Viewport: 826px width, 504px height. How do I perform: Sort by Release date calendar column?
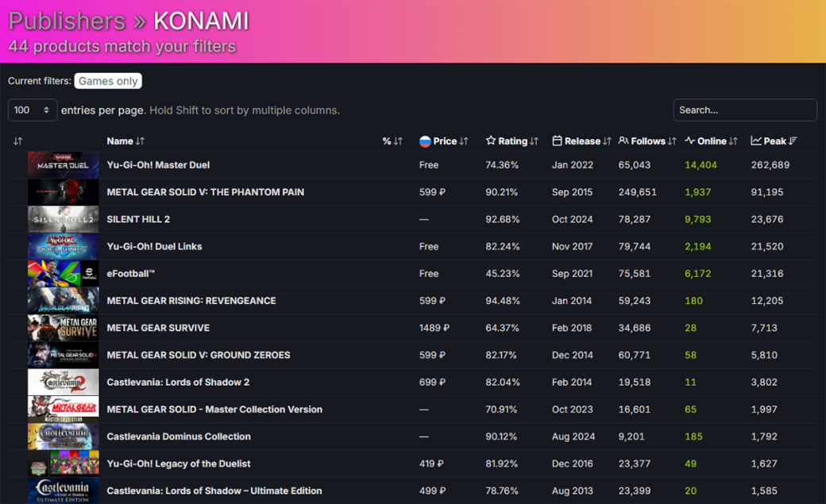click(581, 141)
